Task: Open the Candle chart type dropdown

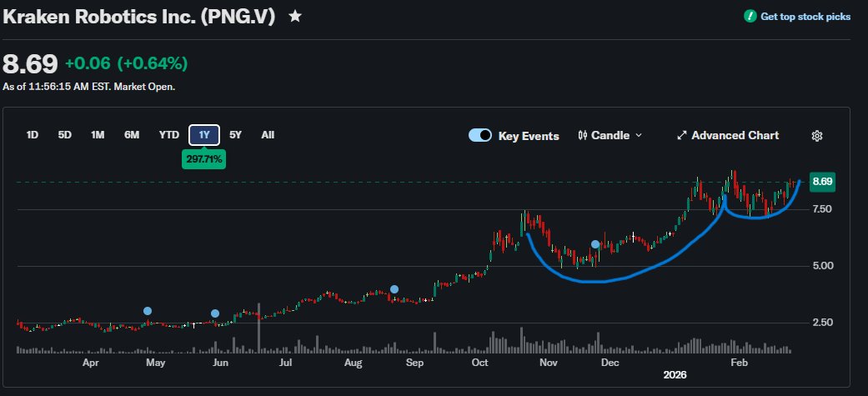Action: pos(610,136)
